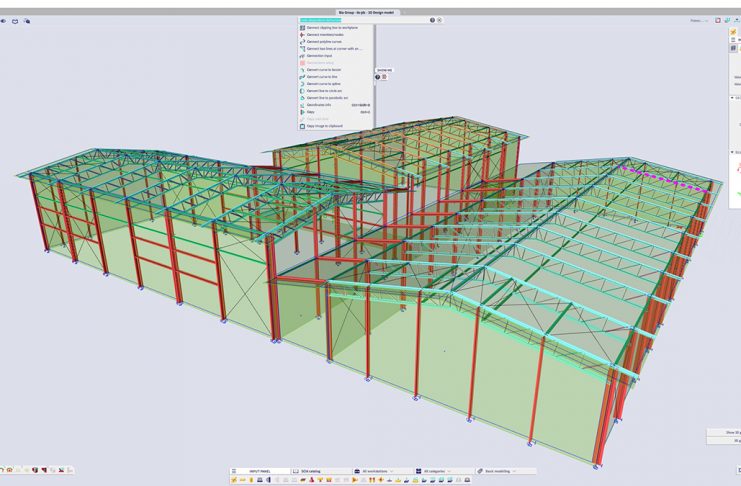Screen dimensions: 741x486
Task: Open the SCIA catalog tab
Action: pos(317,471)
